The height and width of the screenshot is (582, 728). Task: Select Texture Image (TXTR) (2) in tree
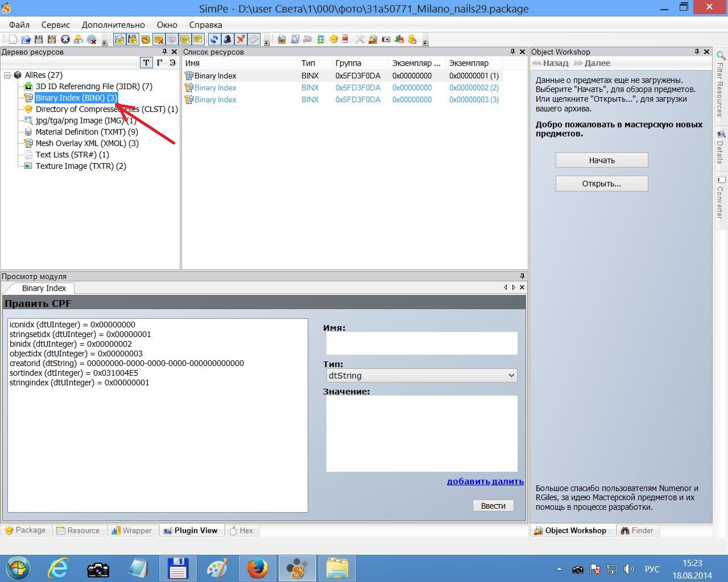pos(81,166)
